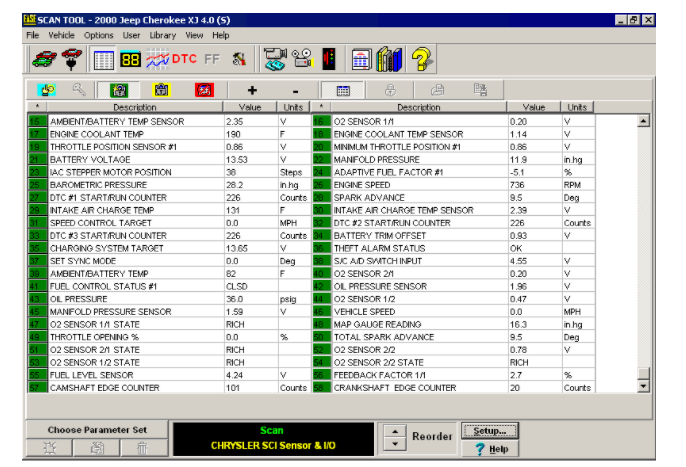
Task: Click the left Description column header
Action: pos(135,107)
